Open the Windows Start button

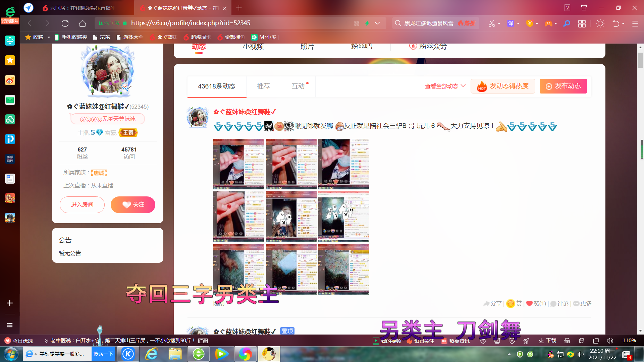pyautogui.click(x=11, y=354)
